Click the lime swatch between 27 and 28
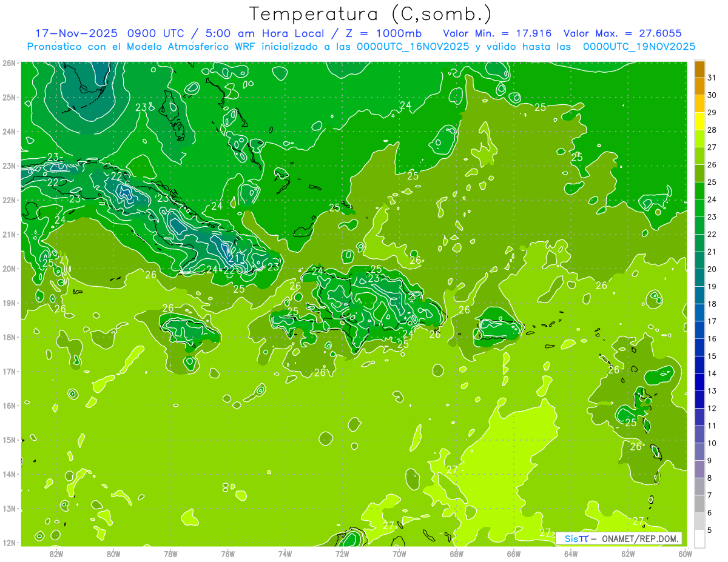The height and width of the screenshot is (562, 728). 700,139
